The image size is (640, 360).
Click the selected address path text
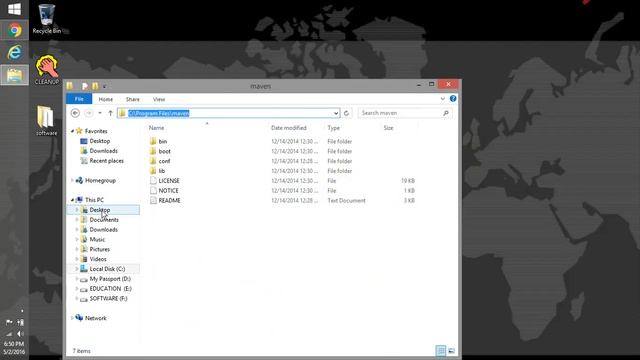[x=159, y=113]
